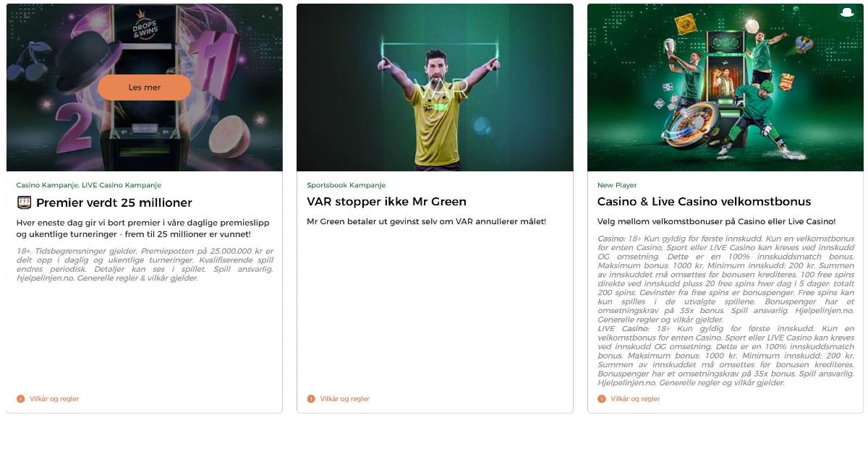Screen dimensions: 868x454
Task: Open Casino & Live Casino velkomstbonus title
Action: coord(705,202)
